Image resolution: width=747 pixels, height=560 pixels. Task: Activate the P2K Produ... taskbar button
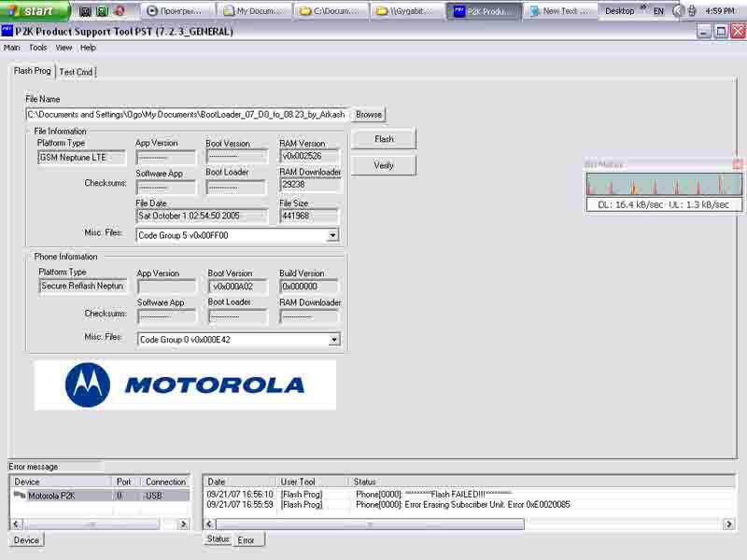tap(484, 11)
